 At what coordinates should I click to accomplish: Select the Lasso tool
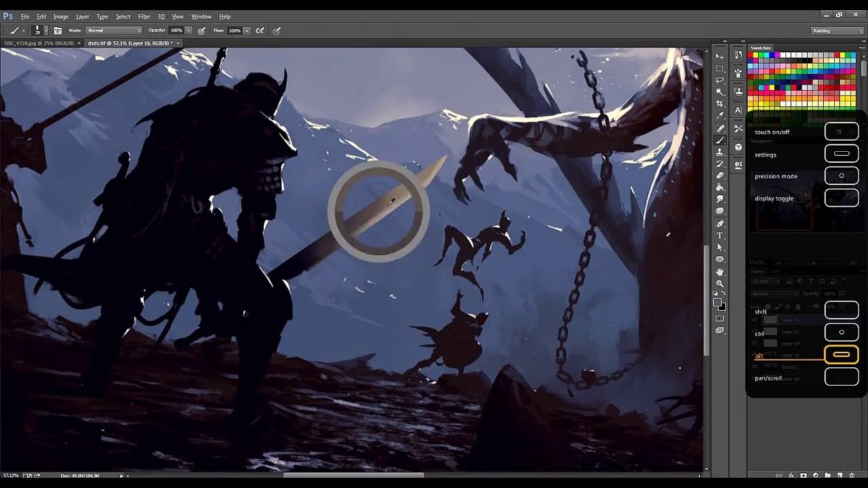coord(719,79)
